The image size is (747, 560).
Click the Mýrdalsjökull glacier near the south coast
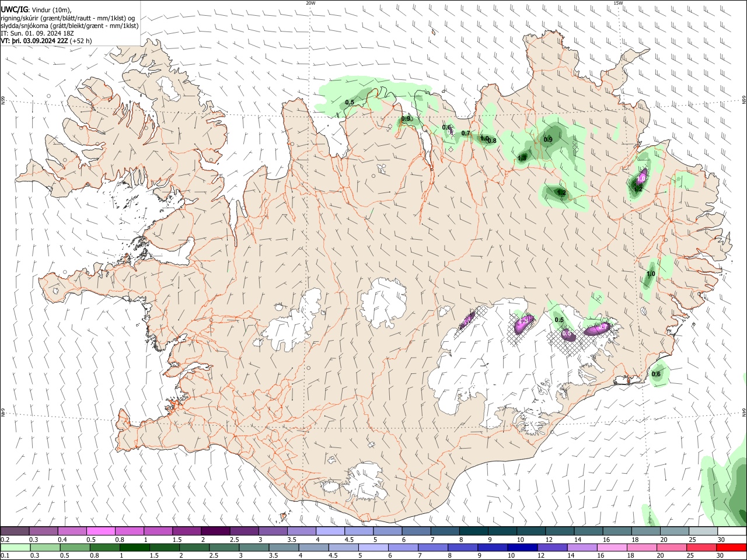pos(366,481)
